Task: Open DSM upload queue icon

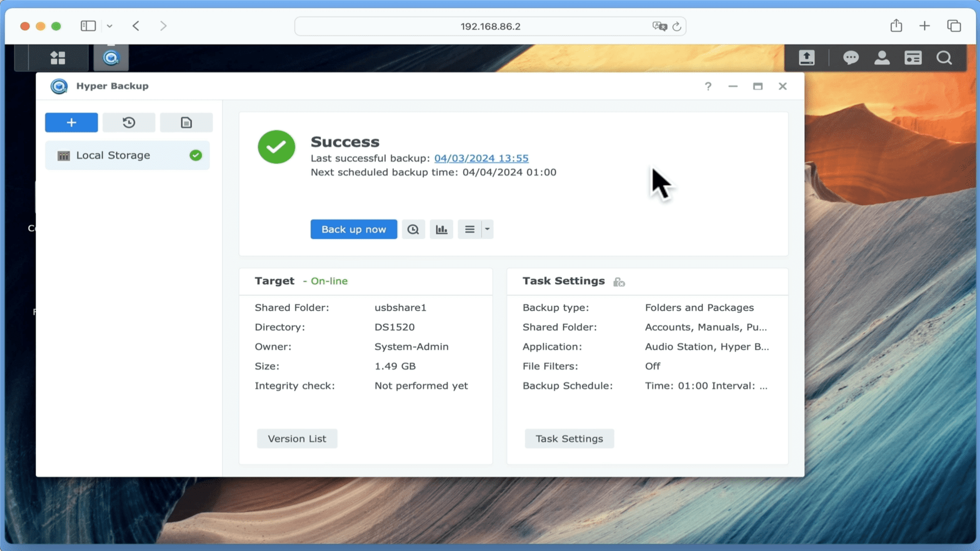Action: pyautogui.click(x=807, y=58)
